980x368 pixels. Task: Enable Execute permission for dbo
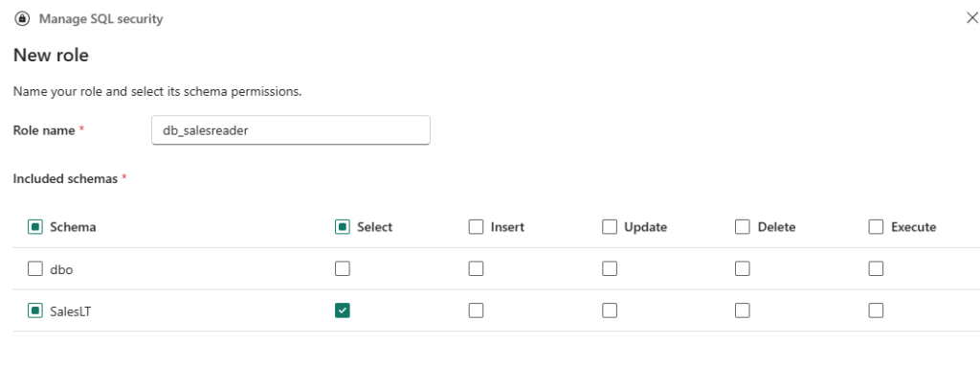pyautogui.click(x=877, y=268)
